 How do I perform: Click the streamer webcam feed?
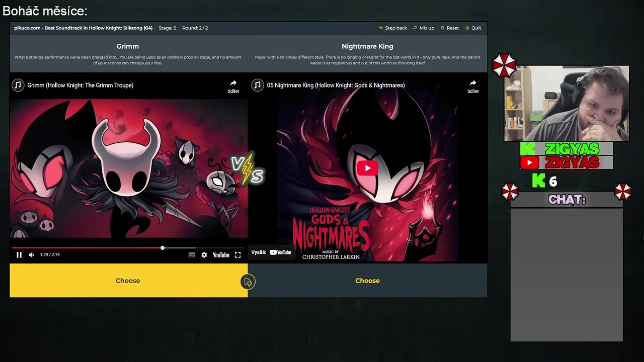tap(567, 104)
